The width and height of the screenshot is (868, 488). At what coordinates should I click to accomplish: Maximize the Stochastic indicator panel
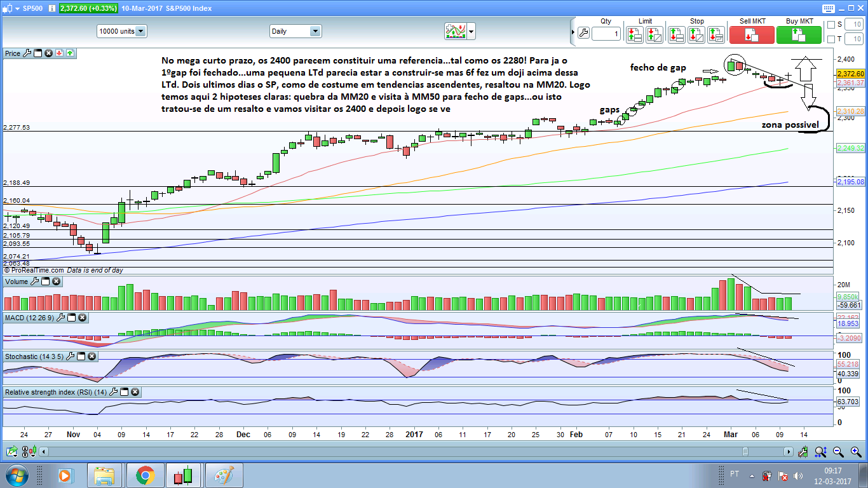[81, 356]
